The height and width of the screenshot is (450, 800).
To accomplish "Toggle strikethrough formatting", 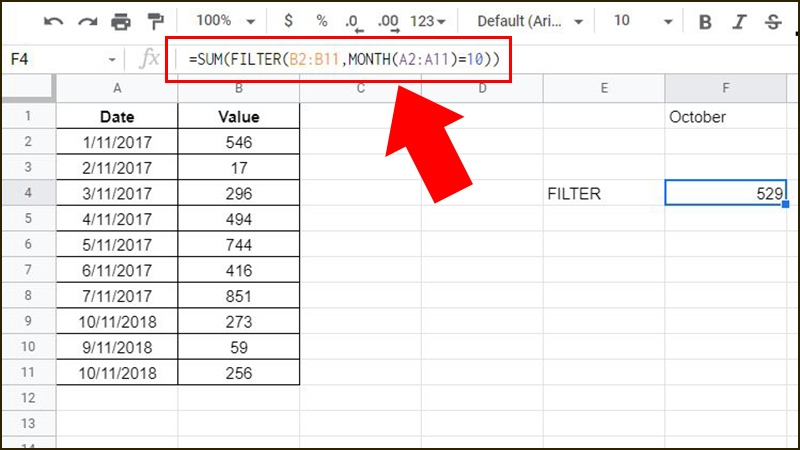I will pos(772,21).
